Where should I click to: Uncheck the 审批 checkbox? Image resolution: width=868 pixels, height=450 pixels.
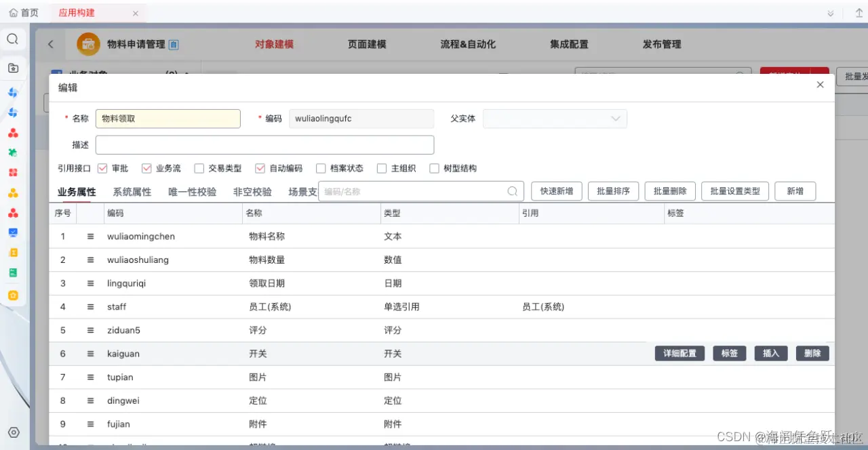pos(102,168)
